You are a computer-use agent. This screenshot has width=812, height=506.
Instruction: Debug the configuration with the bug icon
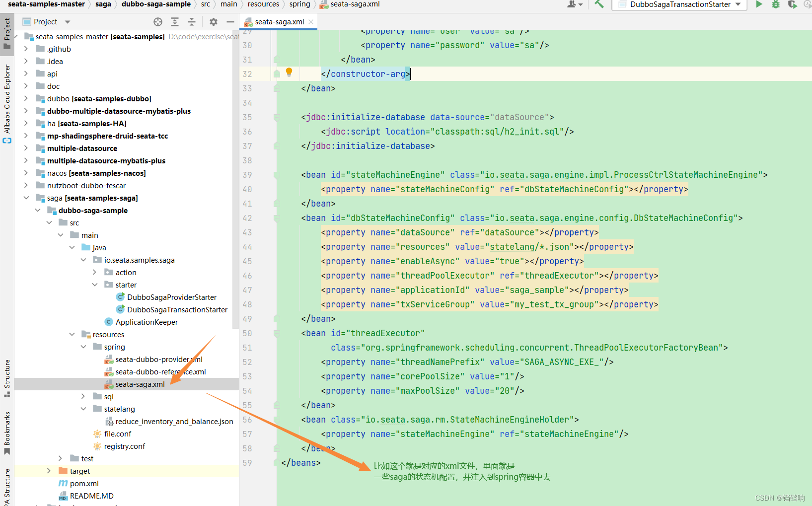point(776,4)
